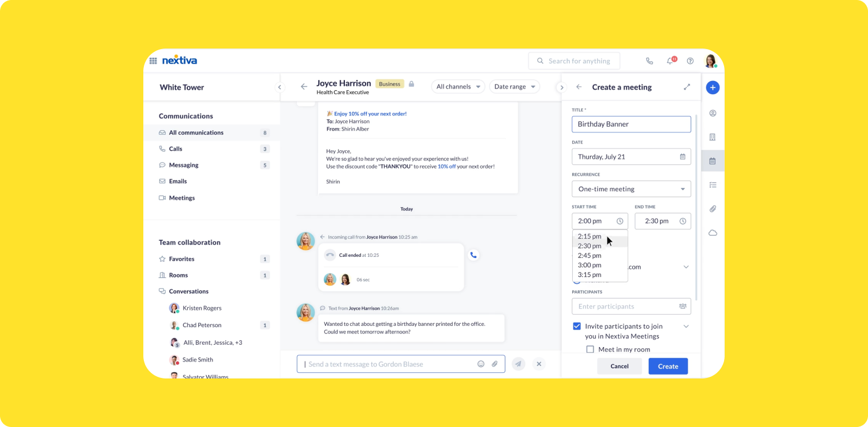Image resolution: width=868 pixels, height=427 pixels.
Task: Click the blue plus button in right sidebar
Action: (x=712, y=87)
